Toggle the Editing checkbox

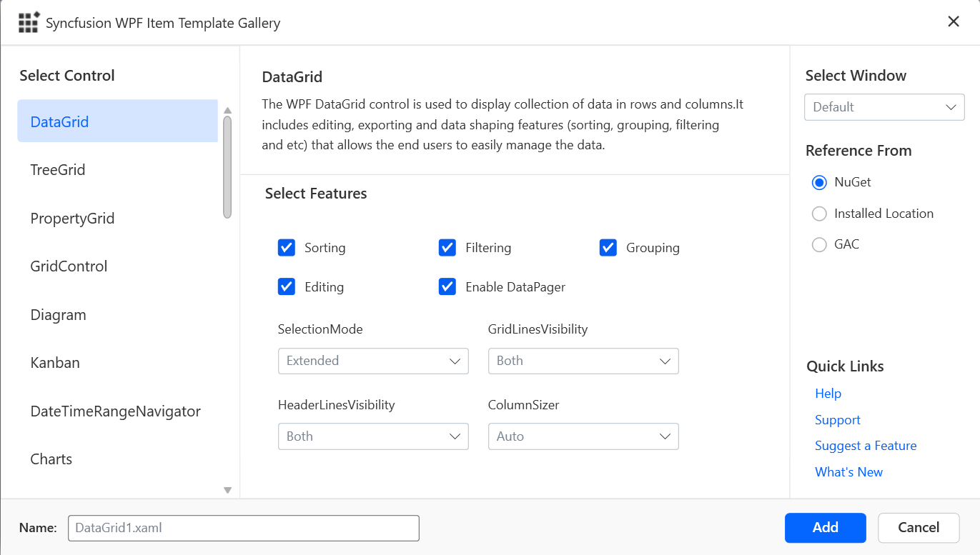point(287,286)
